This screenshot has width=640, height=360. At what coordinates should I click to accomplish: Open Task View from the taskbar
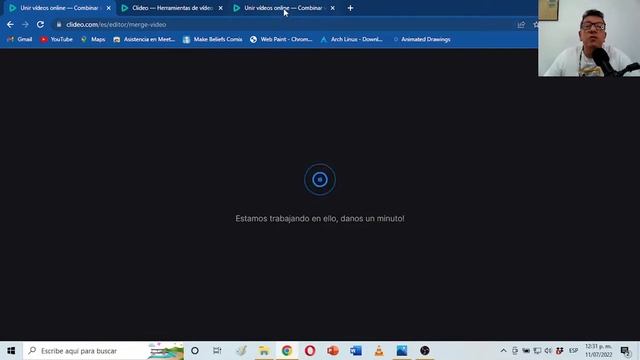tap(217, 351)
